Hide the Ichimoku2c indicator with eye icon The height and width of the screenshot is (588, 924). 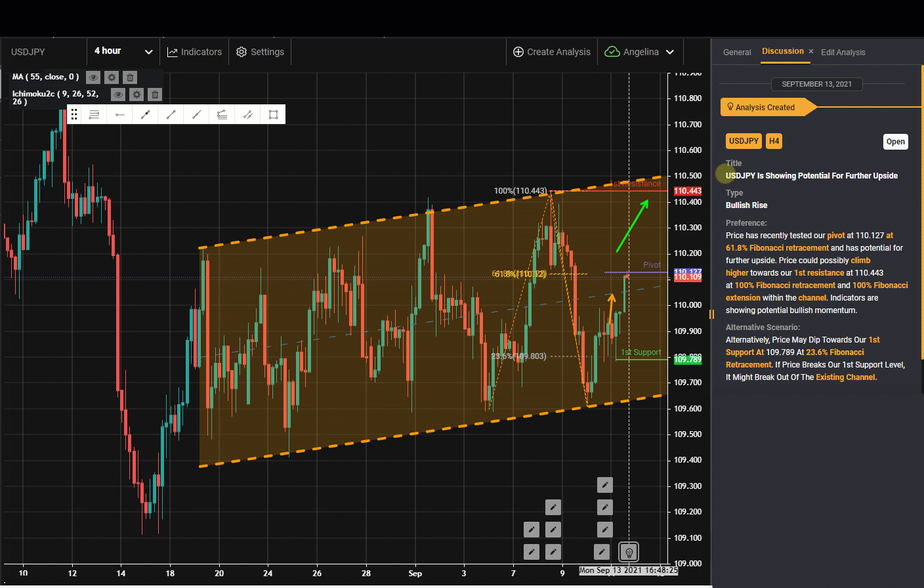click(118, 94)
